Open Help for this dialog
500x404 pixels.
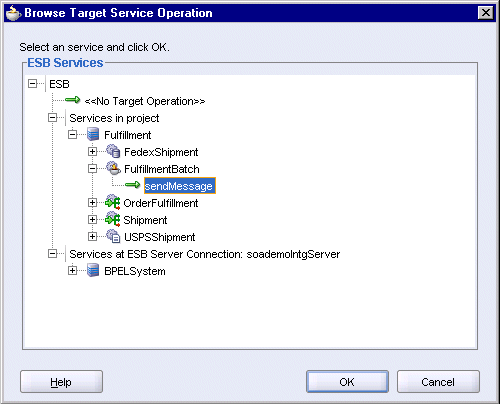point(61,382)
